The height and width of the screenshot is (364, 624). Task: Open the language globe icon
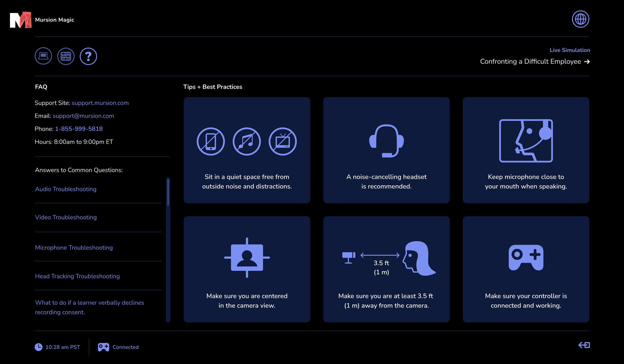pos(580,19)
